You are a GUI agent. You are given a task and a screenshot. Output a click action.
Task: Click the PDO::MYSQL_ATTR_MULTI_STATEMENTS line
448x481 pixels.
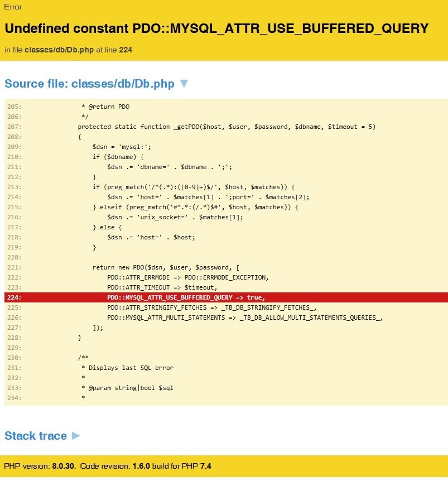click(245, 318)
